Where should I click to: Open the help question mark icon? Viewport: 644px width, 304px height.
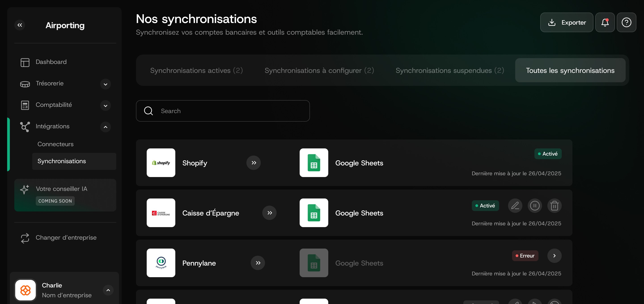tap(626, 23)
